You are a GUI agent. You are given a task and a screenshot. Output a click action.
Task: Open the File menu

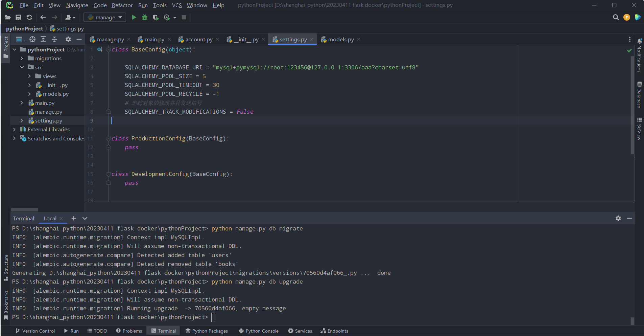24,5
